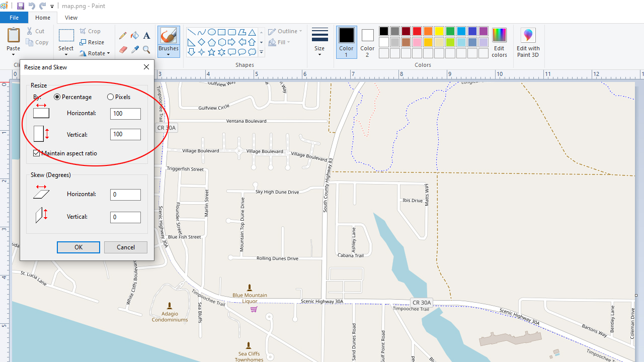Click the Cut scissors button

point(36,31)
